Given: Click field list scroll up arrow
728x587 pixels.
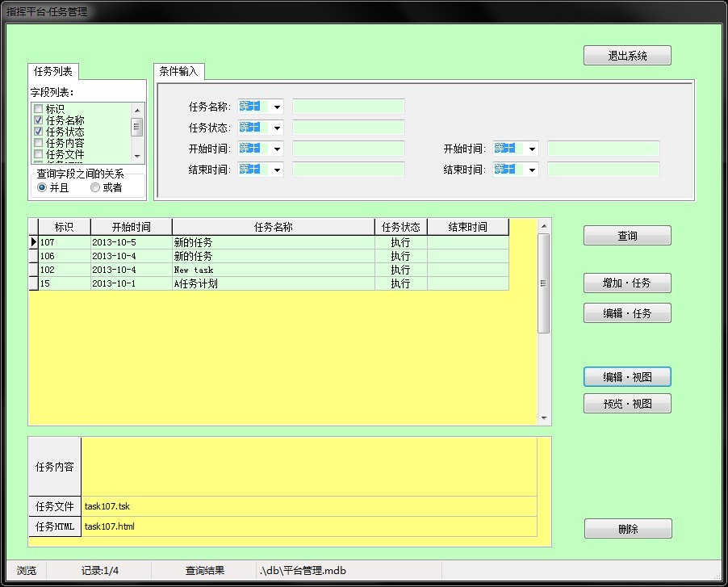Looking at the screenshot, I should point(137,110).
